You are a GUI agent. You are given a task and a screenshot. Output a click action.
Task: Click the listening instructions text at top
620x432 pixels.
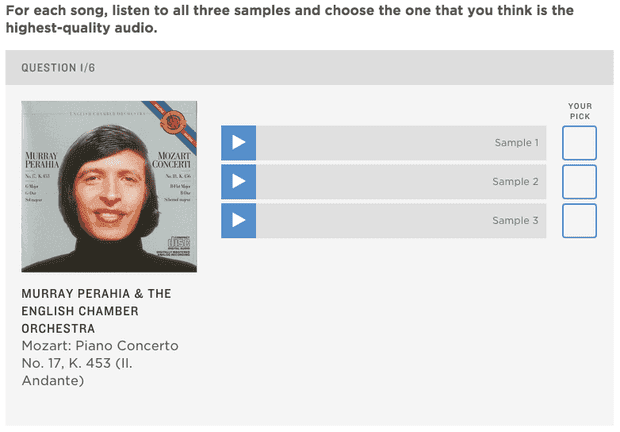pyautogui.click(x=290, y=19)
